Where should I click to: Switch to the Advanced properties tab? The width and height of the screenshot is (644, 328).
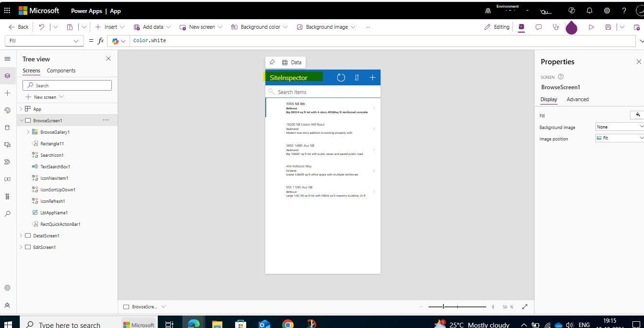pyautogui.click(x=577, y=99)
